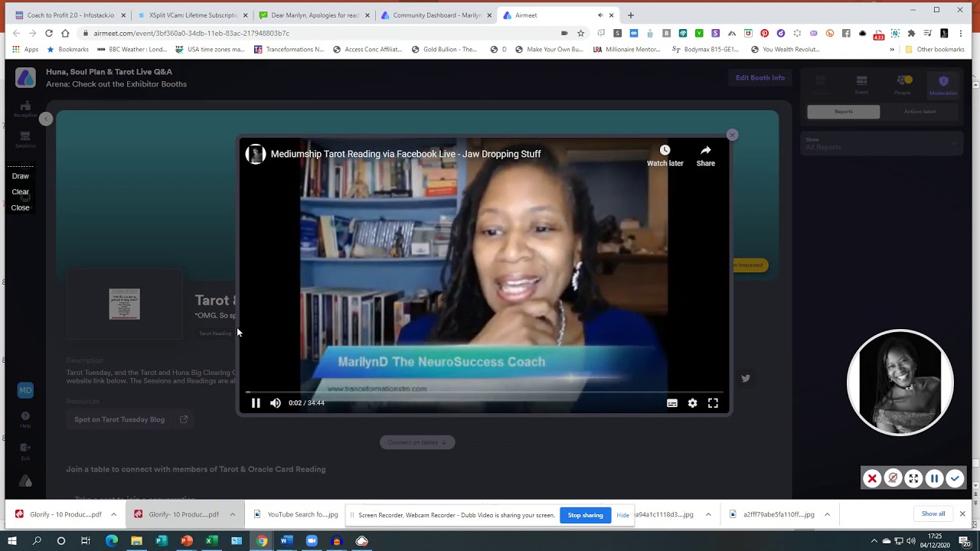Image resolution: width=980 pixels, height=551 pixels.
Task: Expand YouTube Search jpg download menu
Action: pos(350,515)
